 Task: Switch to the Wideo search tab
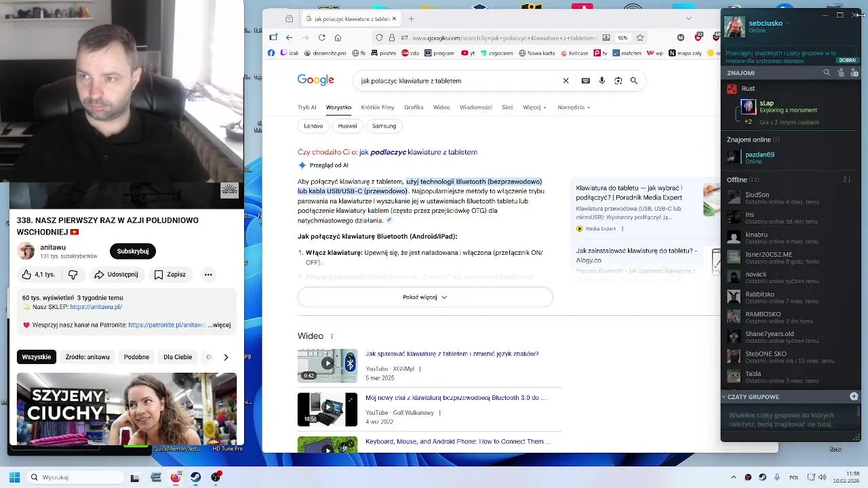coord(441,107)
